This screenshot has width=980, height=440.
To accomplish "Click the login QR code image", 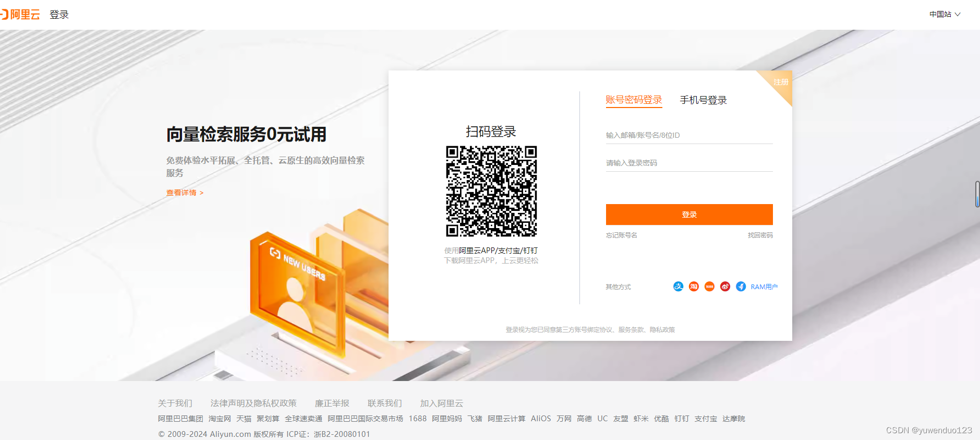I will pyautogui.click(x=491, y=191).
